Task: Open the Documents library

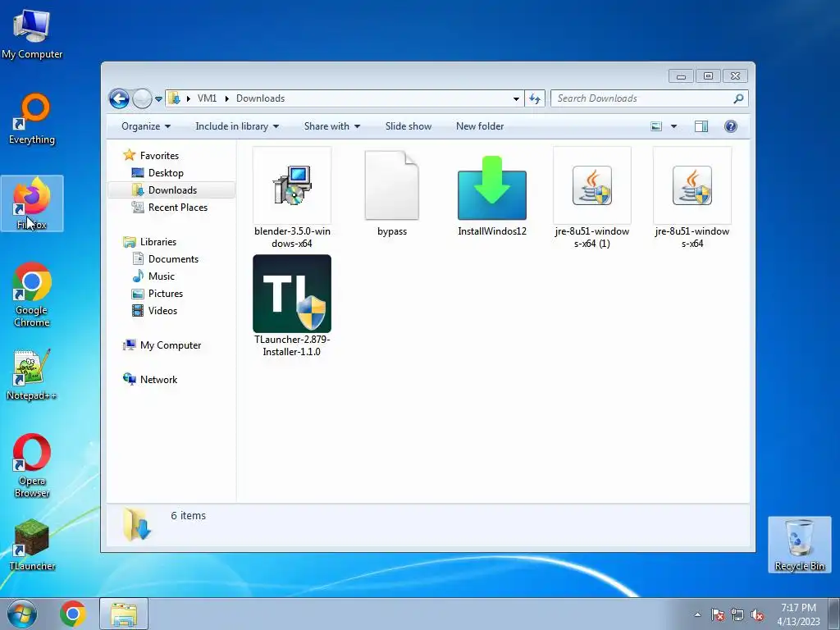Action: tap(173, 259)
